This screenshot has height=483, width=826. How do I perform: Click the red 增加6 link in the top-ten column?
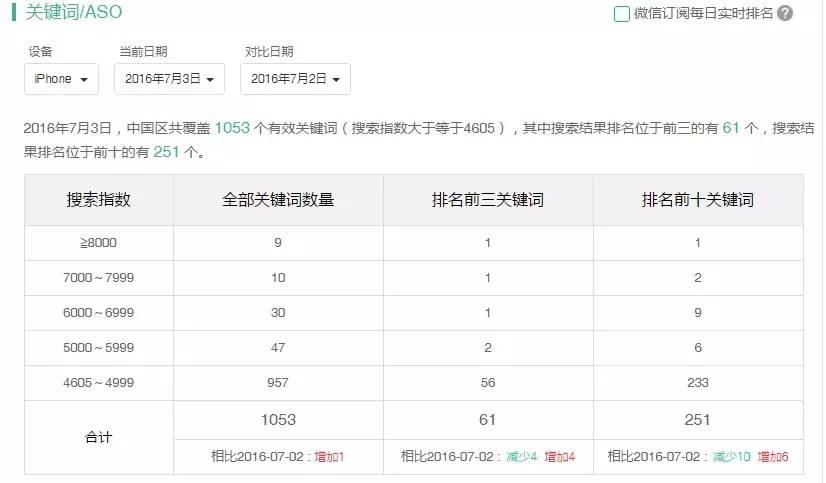pyautogui.click(x=774, y=456)
